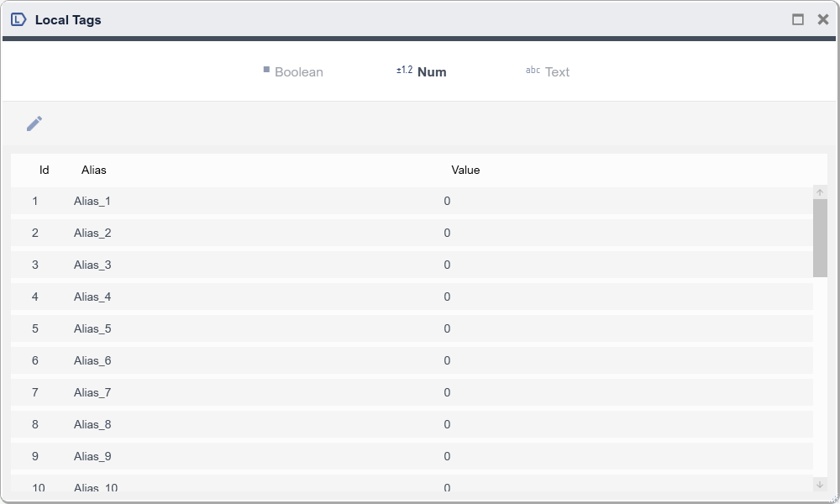Sort by the Id column header
This screenshot has height=504, width=840.
pos(45,170)
